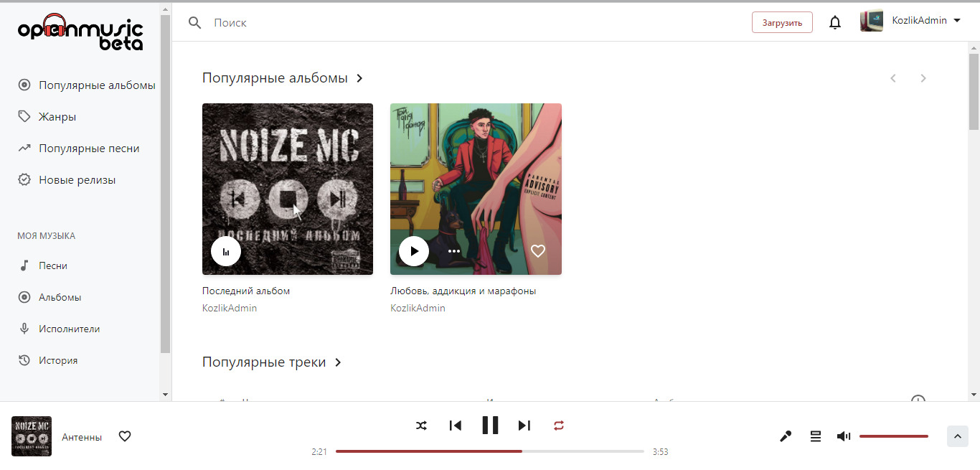Click the main page scrollbar down arrow
Image resolution: width=980 pixels, height=470 pixels.
pos(974,395)
